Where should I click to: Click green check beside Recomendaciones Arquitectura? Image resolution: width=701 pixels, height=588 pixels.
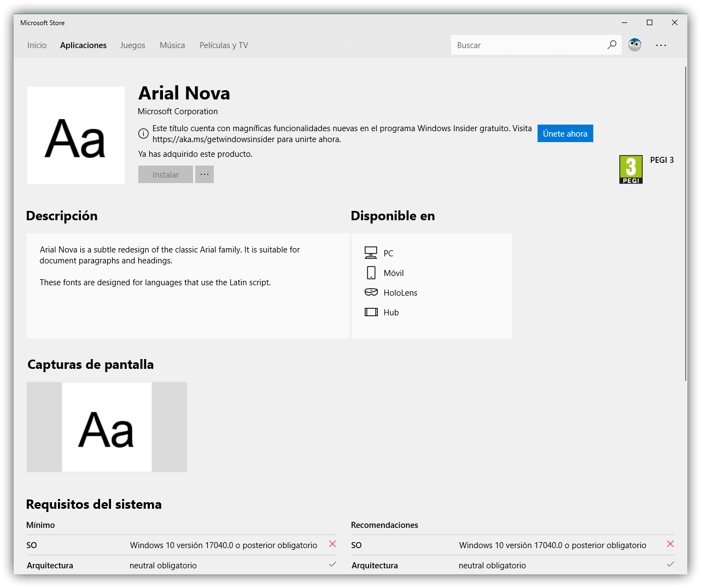(670, 564)
